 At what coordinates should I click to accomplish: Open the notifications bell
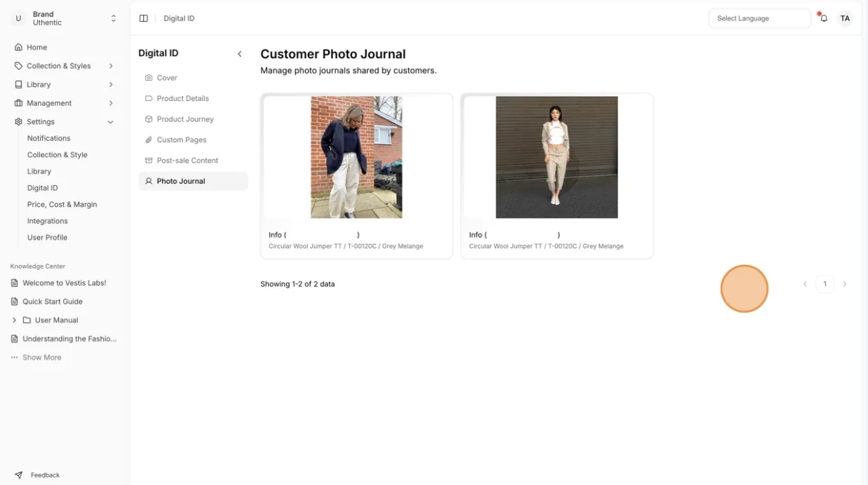tap(824, 18)
